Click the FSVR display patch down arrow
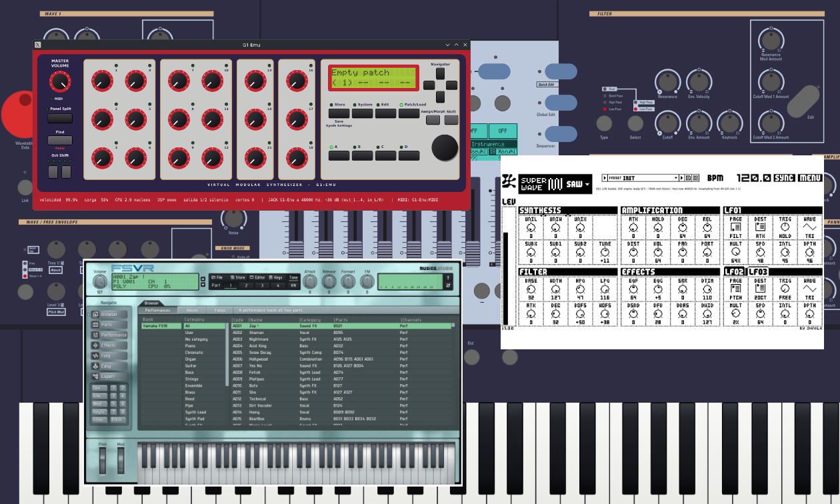The height and width of the screenshot is (504, 840). [203, 285]
